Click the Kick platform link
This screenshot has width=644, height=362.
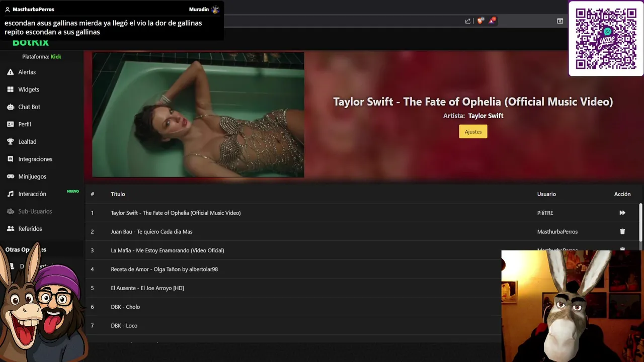pos(56,57)
